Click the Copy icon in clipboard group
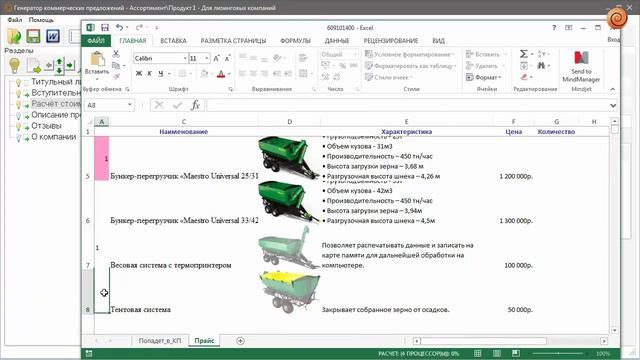Viewport: 640px width, 360px height. coord(116,65)
